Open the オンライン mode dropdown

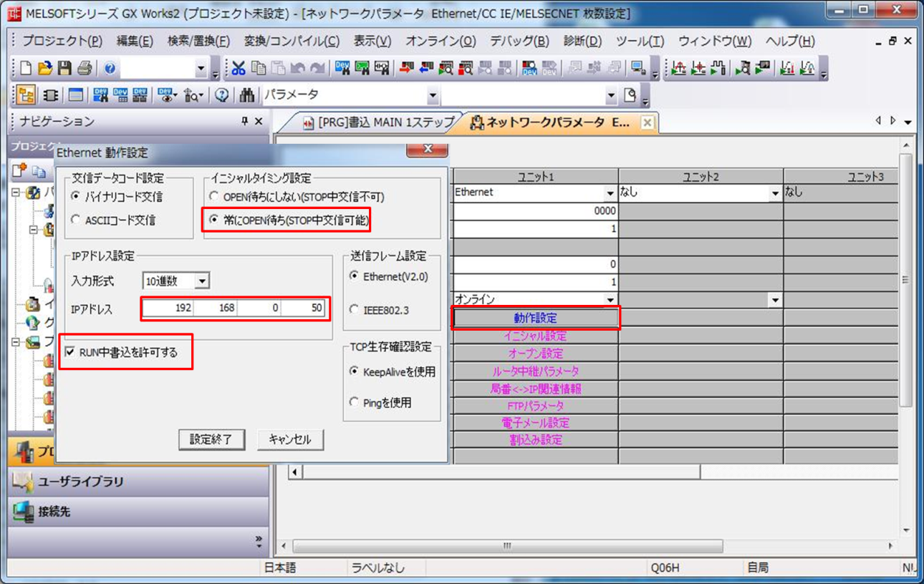point(610,300)
